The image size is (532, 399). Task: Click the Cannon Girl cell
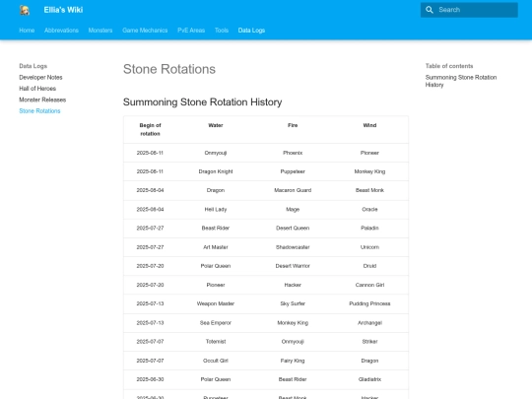click(x=369, y=285)
